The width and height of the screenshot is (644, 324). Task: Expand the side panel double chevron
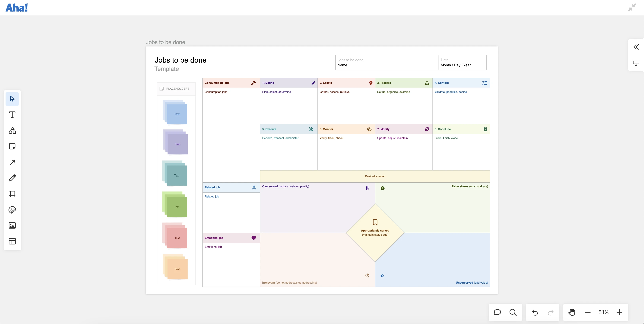(636, 47)
